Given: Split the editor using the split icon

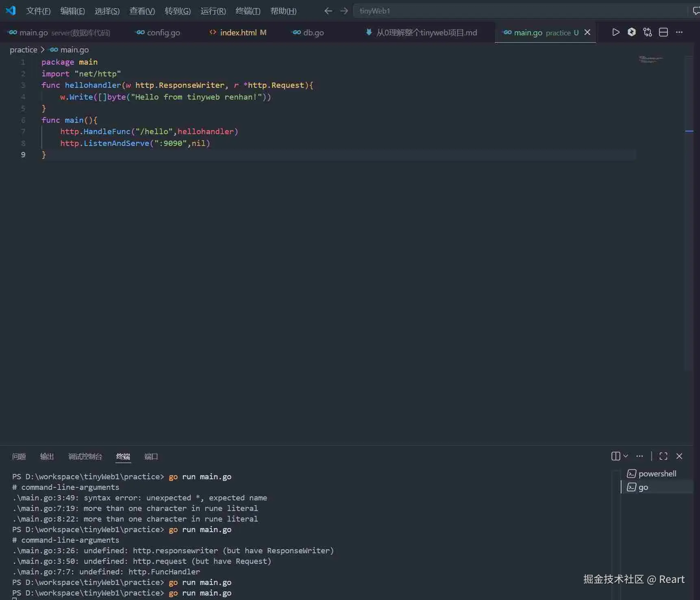Looking at the screenshot, I should pyautogui.click(x=663, y=32).
